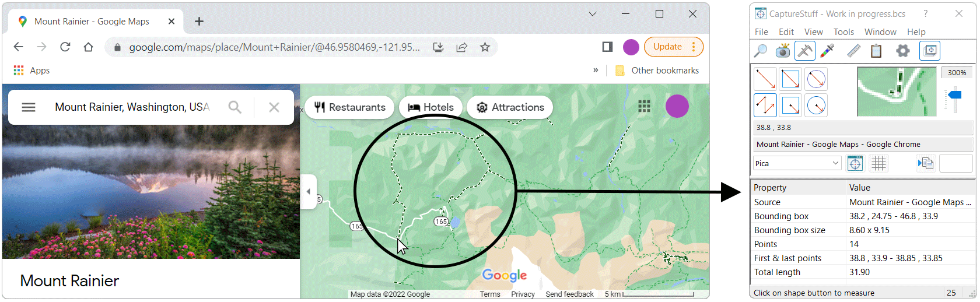This screenshot has width=980, height=302.
Task: Click the Chrome address bar URL
Action: click(274, 47)
